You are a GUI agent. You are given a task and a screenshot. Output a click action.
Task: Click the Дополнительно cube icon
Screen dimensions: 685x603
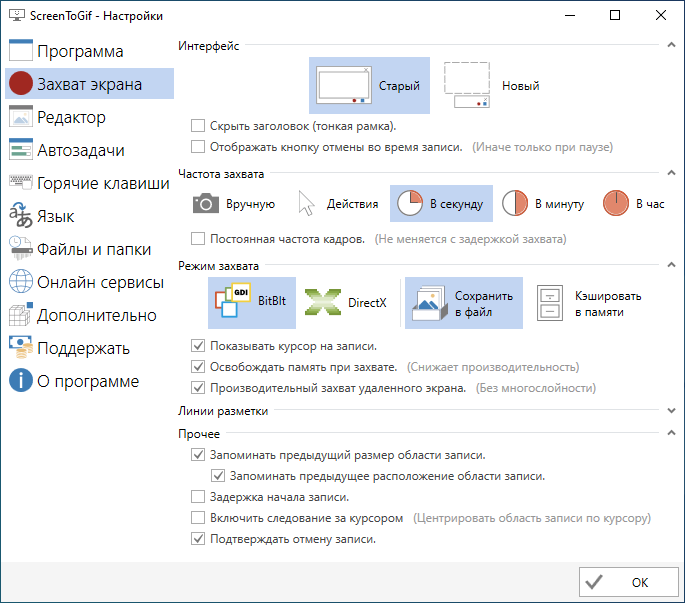point(21,314)
